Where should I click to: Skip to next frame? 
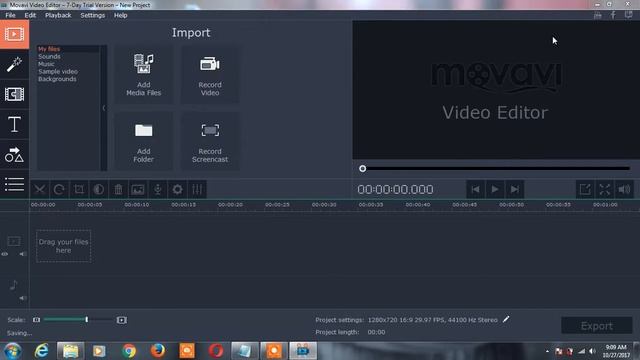tap(515, 189)
